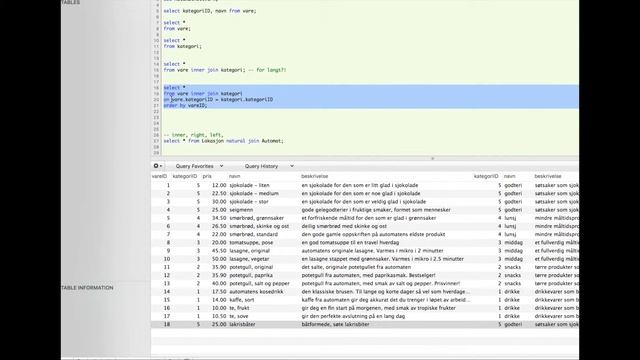This screenshot has width=640, height=360.
Task: Click the 'deilig smørbrød med skinke og ost' description
Action: point(344,226)
